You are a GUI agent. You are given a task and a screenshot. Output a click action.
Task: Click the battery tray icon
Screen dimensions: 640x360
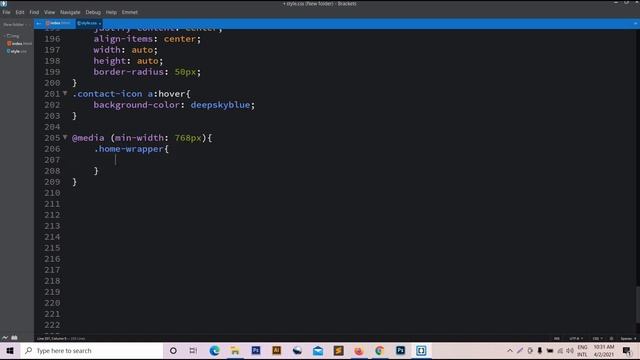(x=550, y=351)
